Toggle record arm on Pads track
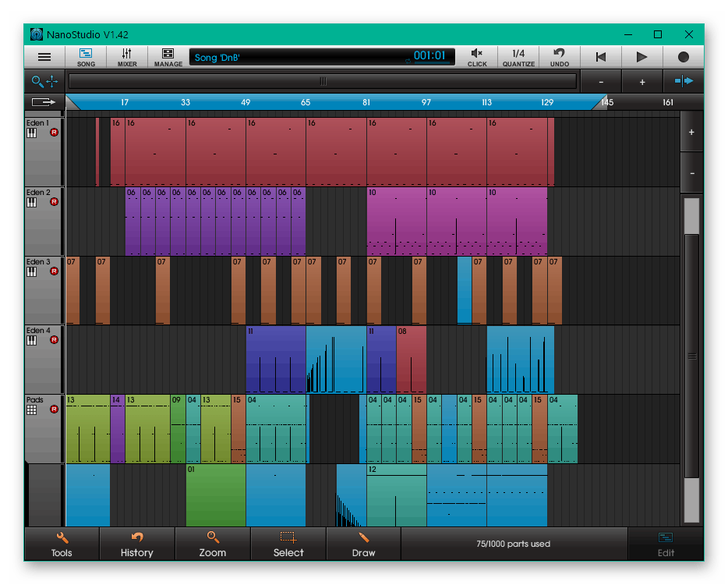Image resolution: width=728 pixels, height=585 pixels. pos(55,409)
